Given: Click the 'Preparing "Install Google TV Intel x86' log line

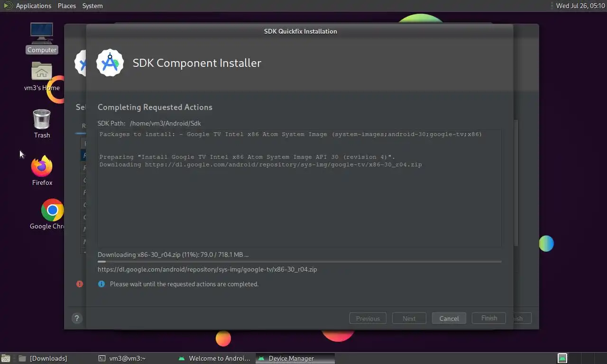Looking at the screenshot, I should click(247, 157).
